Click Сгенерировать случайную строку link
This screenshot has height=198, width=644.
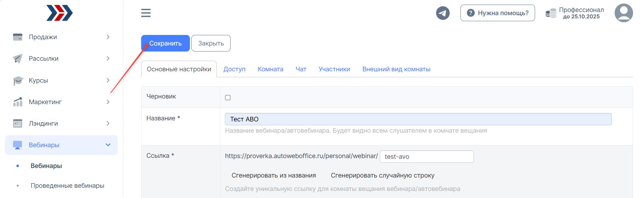point(382,175)
